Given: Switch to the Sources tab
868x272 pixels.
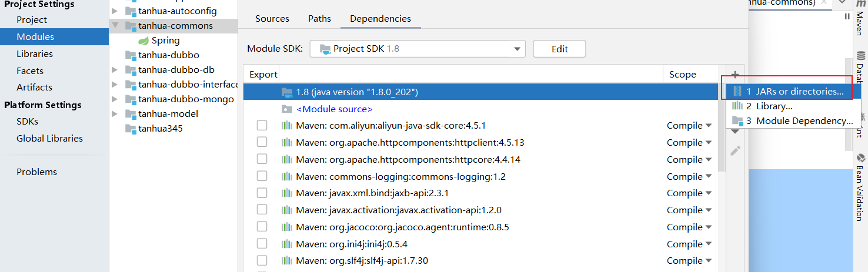Looking at the screenshot, I should point(272,19).
